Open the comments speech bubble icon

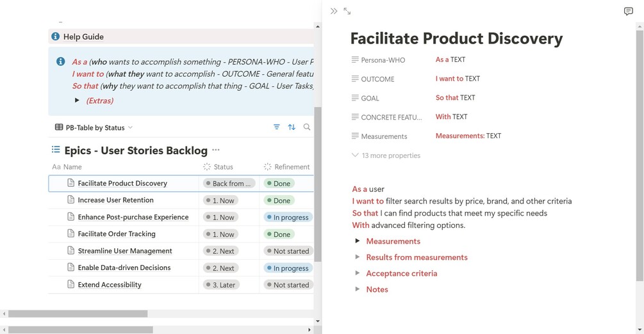point(628,12)
